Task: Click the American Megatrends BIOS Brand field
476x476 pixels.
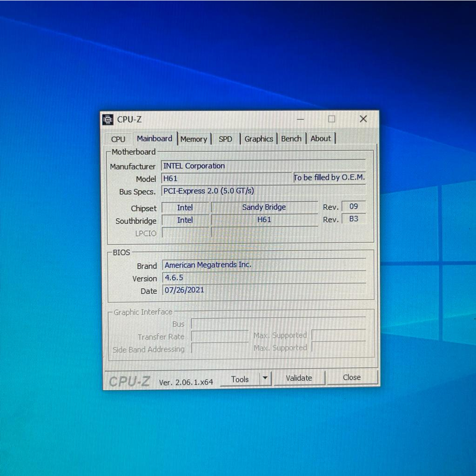Action: tap(264, 265)
